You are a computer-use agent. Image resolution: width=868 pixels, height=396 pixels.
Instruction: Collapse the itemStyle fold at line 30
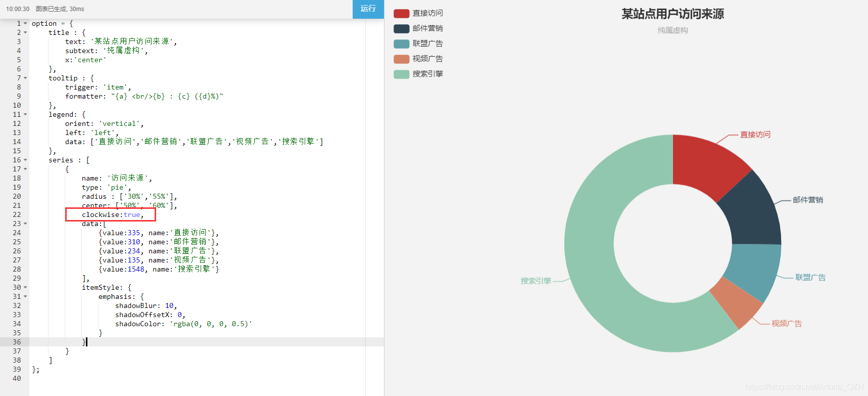coord(25,287)
